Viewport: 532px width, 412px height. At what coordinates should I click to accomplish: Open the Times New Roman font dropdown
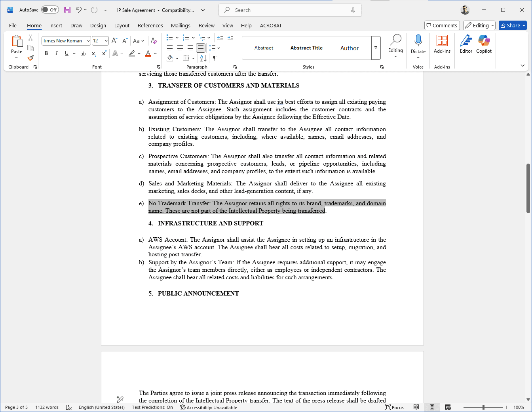coord(88,41)
